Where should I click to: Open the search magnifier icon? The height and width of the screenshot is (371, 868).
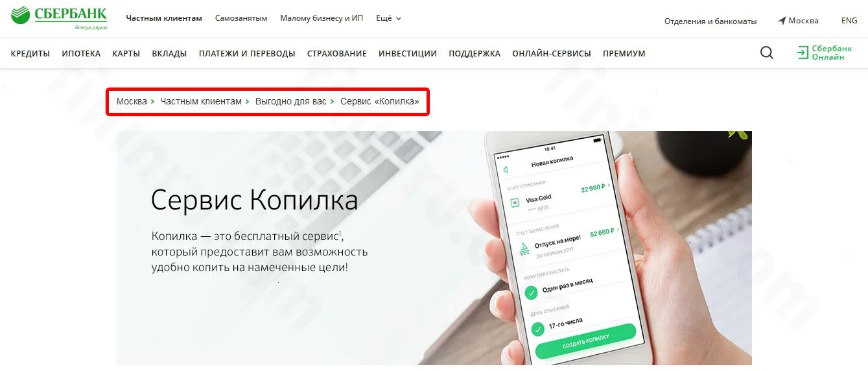coord(767,53)
